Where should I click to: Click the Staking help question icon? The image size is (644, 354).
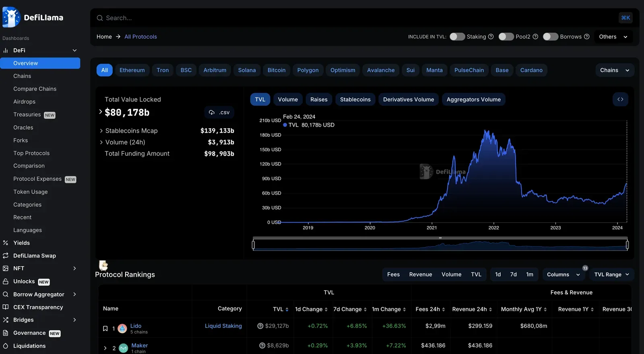(x=491, y=37)
